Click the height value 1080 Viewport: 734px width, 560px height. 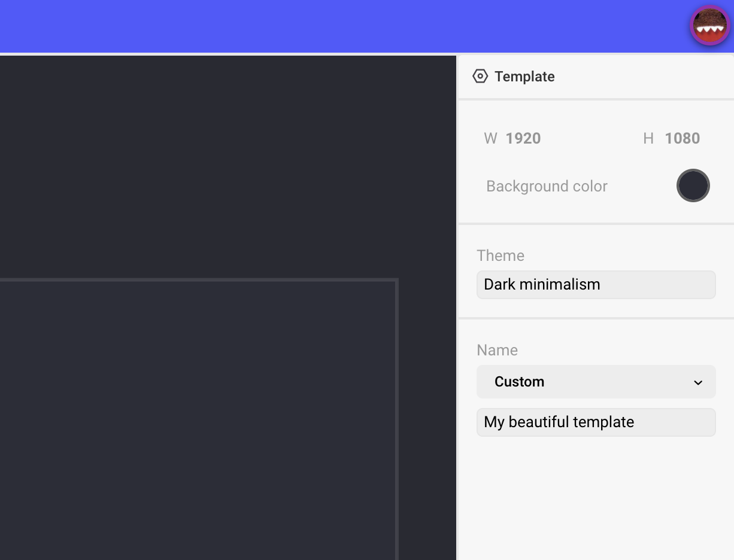coord(682,138)
